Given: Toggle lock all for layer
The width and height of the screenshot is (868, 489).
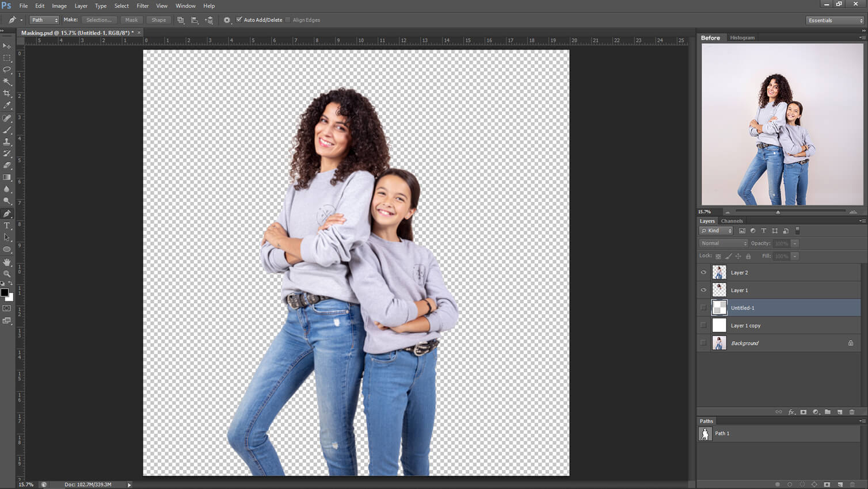Looking at the screenshot, I should [748, 256].
